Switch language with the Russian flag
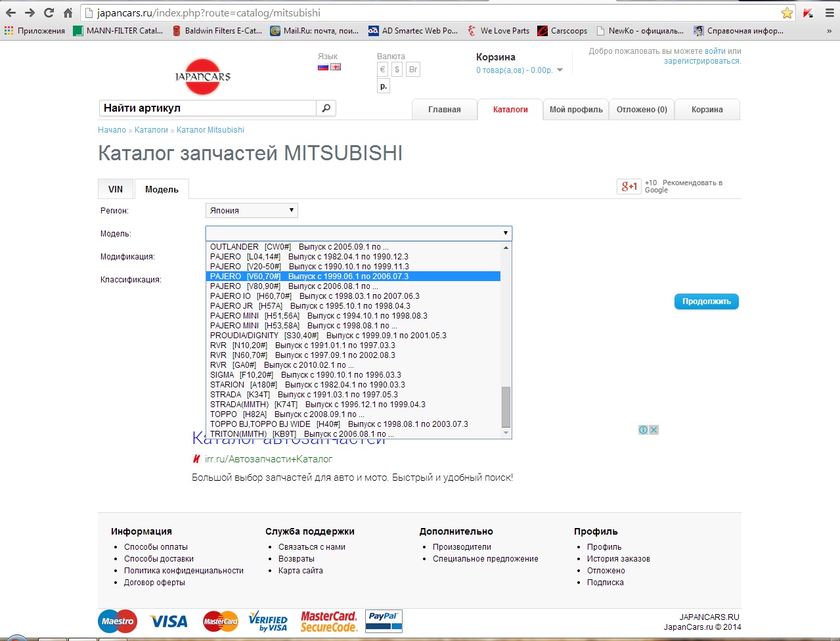 323,67
